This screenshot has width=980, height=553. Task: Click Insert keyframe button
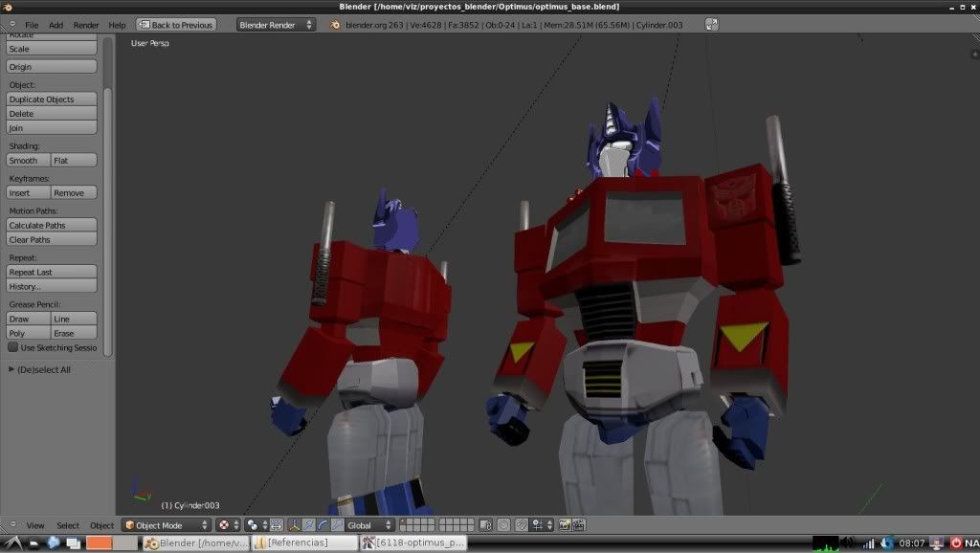(x=28, y=192)
